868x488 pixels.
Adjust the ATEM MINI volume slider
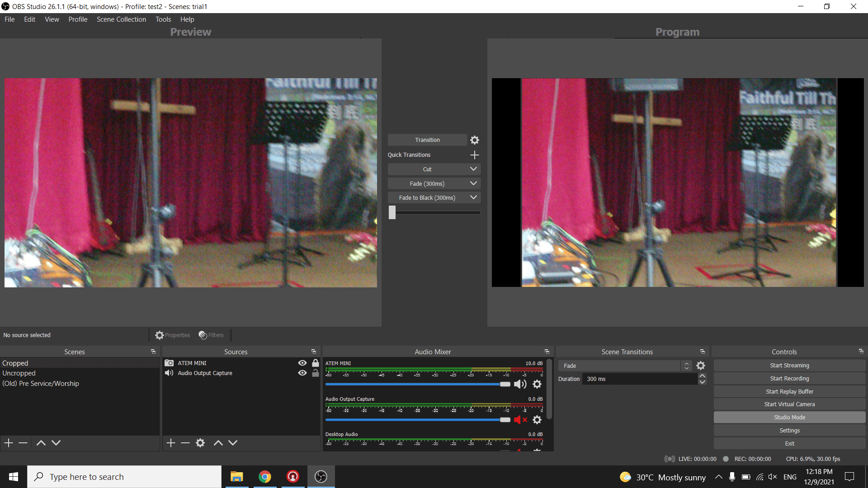pos(505,384)
